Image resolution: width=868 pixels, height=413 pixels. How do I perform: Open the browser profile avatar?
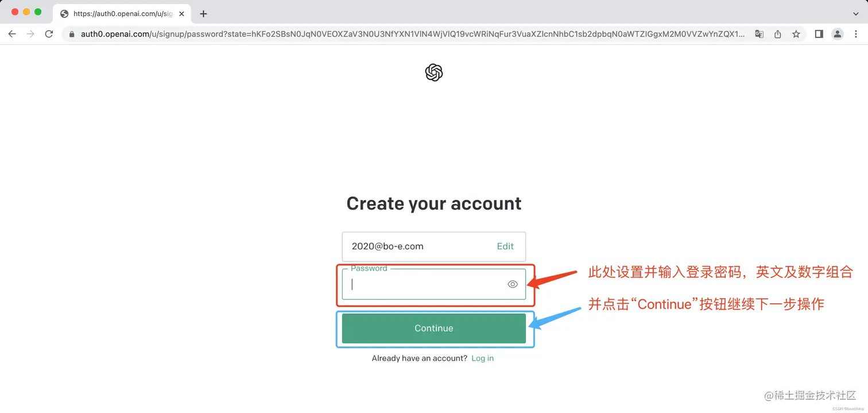838,34
